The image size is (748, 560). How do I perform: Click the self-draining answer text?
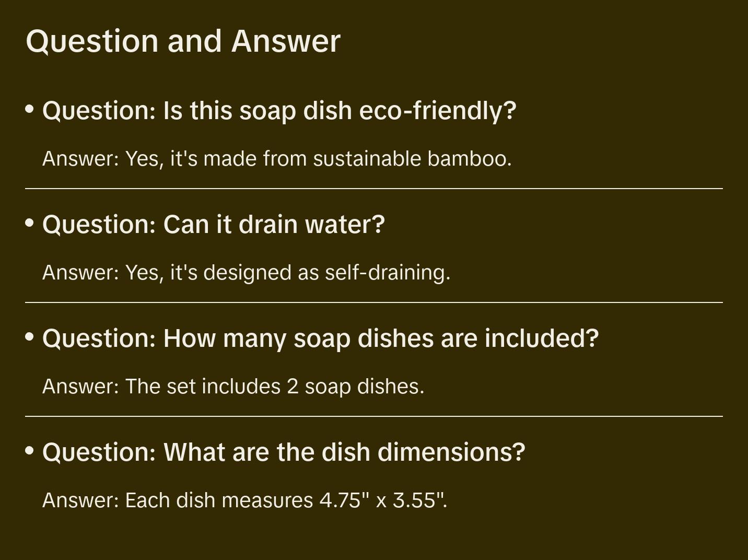click(x=246, y=272)
